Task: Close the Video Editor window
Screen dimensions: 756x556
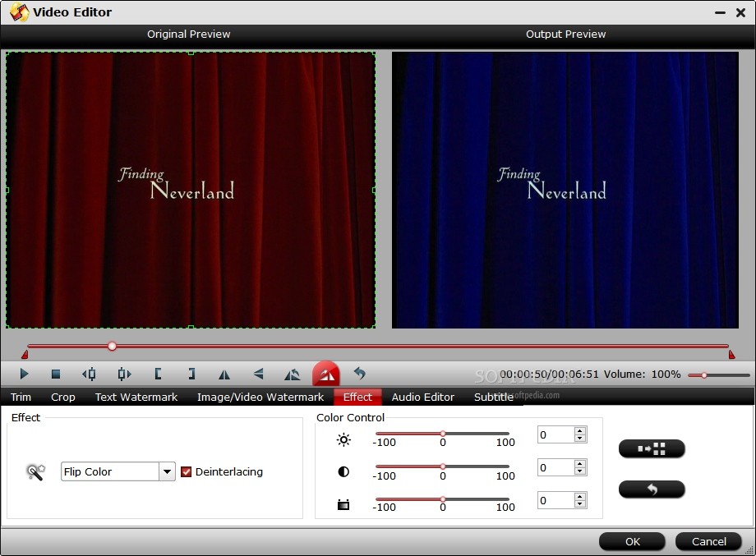Action: 740,12
